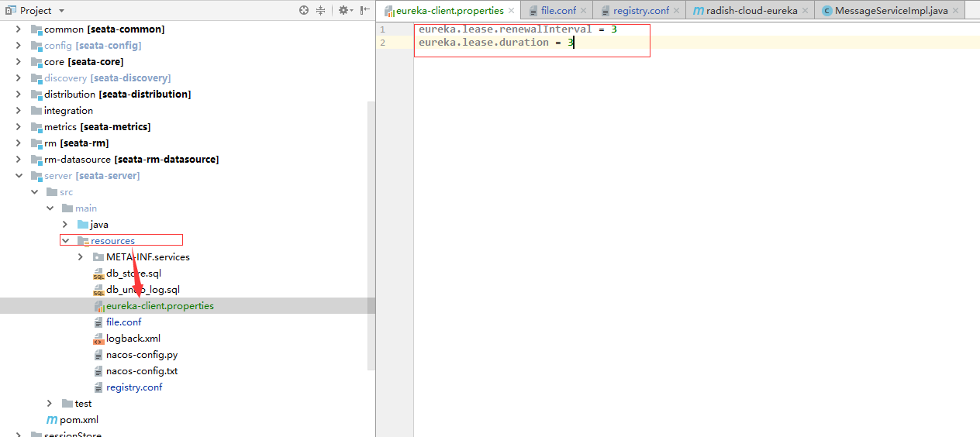
Task: Expand the common [seata-common] module
Action: tap(19, 29)
